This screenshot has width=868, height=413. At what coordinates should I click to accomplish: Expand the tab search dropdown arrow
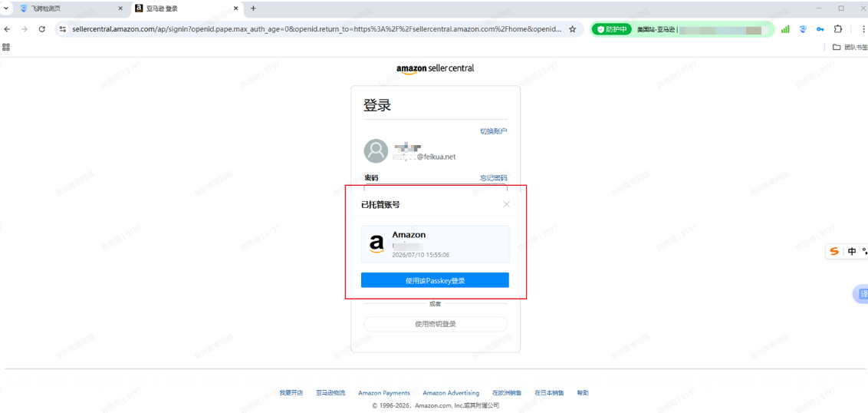[6, 8]
